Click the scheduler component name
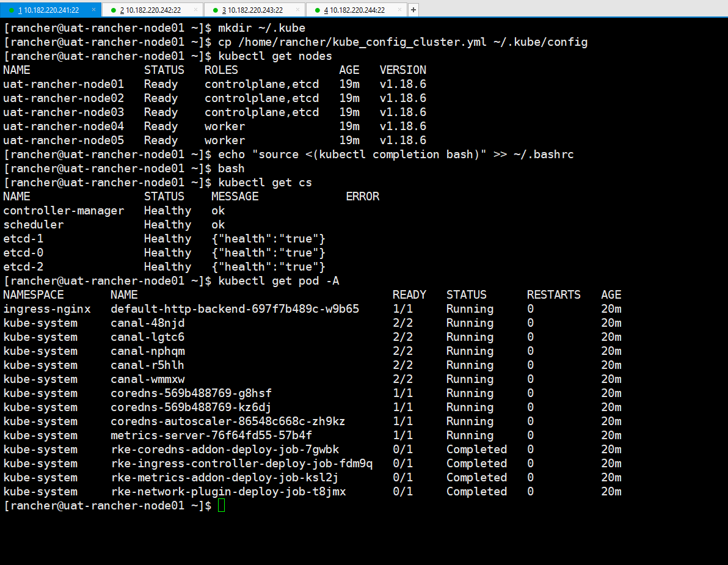Viewport: 728px width, 565px height. (34, 225)
